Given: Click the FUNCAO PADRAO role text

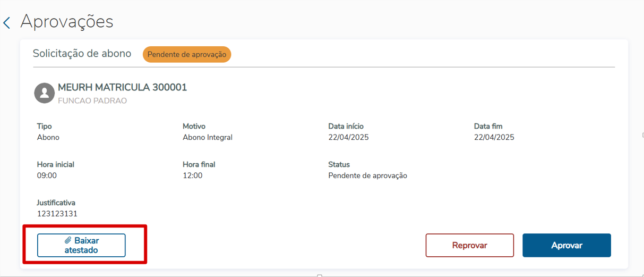Looking at the screenshot, I should point(92,100).
